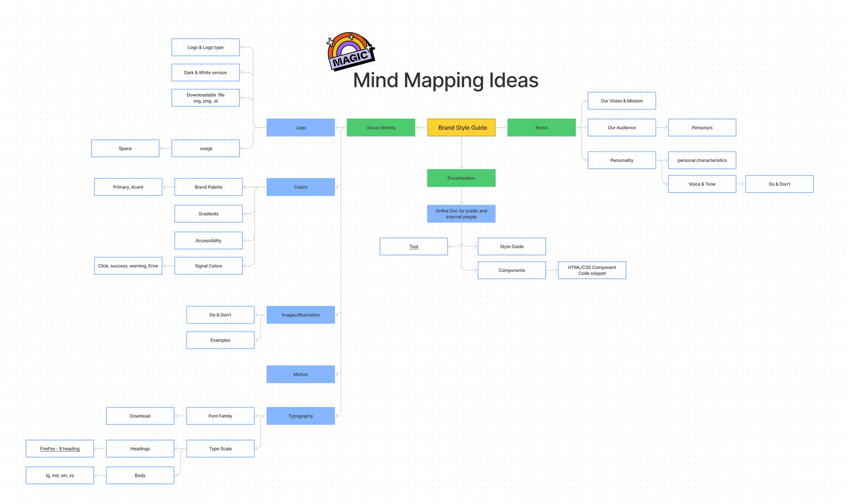The image size is (848, 504).
Task: Select the Mind Mapping Ideas title
Action: [x=446, y=80]
